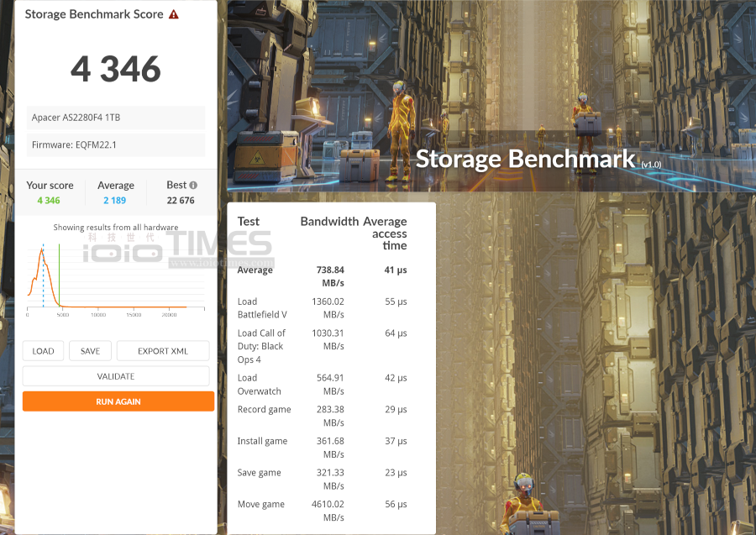Click the Storage Benchmark Score heading

[x=94, y=14]
